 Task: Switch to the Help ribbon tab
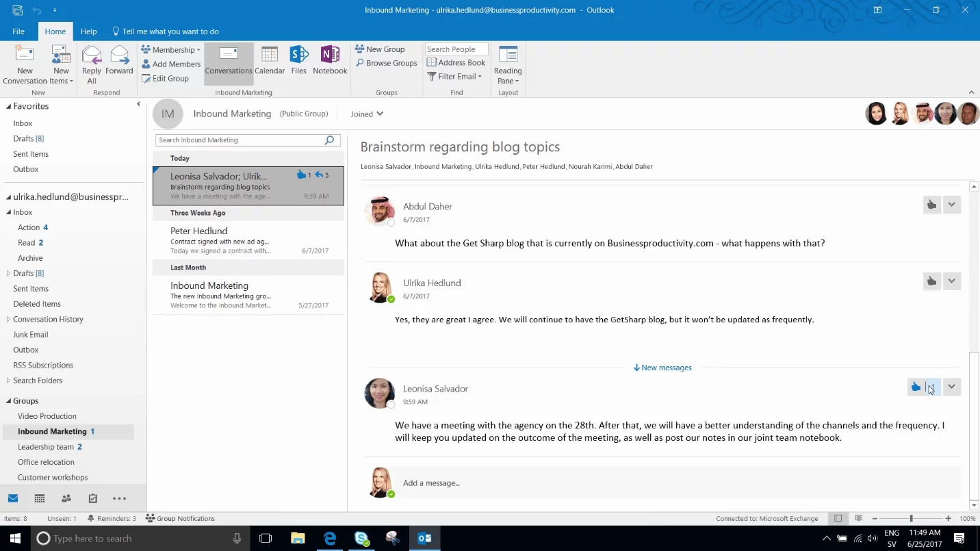pyautogui.click(x=88, y=31)
